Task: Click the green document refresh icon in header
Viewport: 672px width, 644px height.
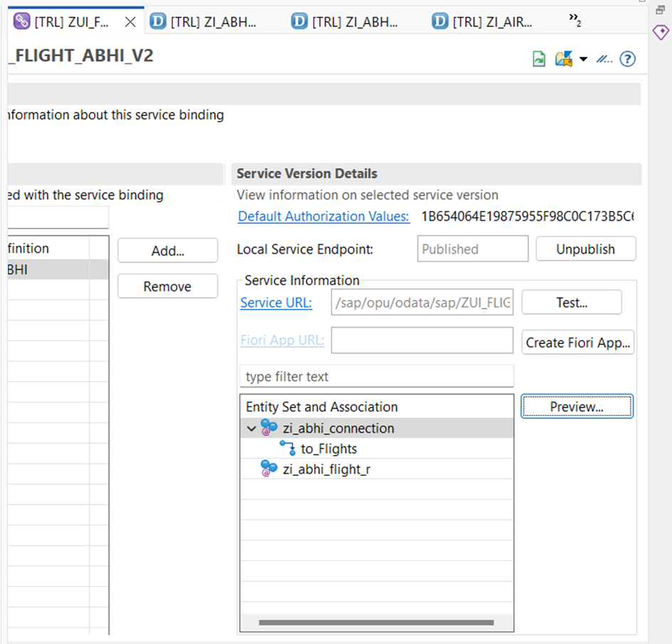Action: [539, 59]
